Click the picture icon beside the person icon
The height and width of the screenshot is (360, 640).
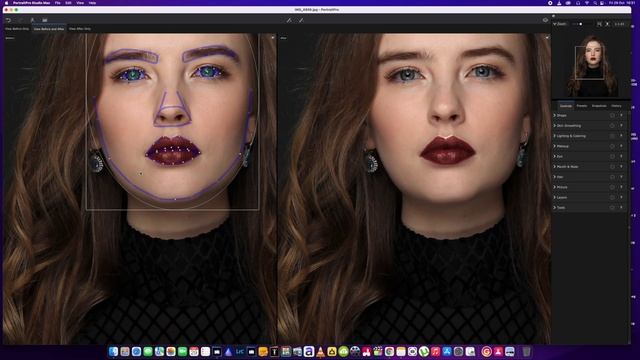click(45, 20)
